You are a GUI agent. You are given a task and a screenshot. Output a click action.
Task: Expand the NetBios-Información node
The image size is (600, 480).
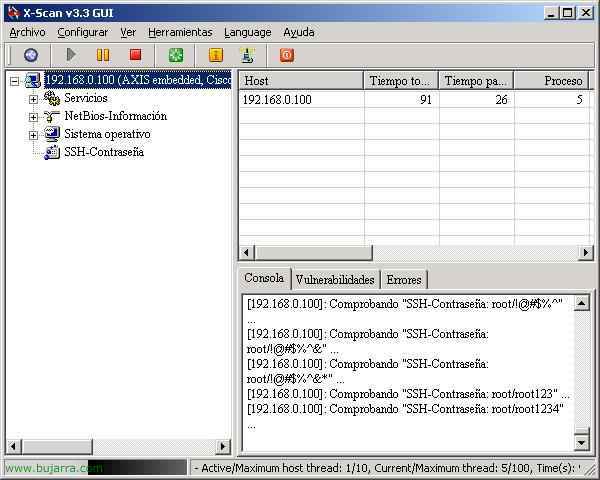point(33,117)
